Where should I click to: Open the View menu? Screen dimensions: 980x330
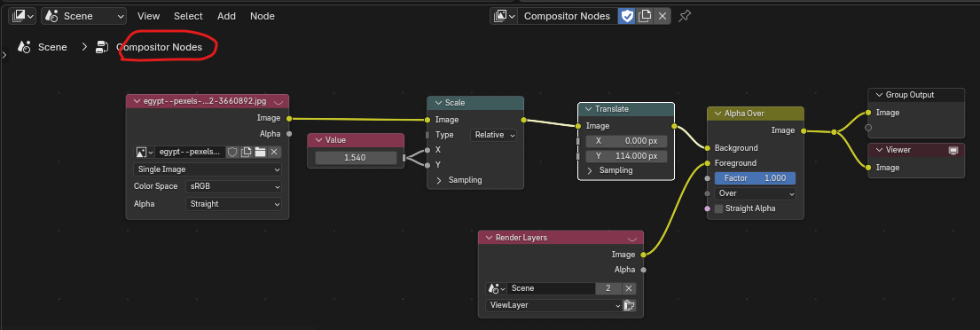(x=148, y=16)
